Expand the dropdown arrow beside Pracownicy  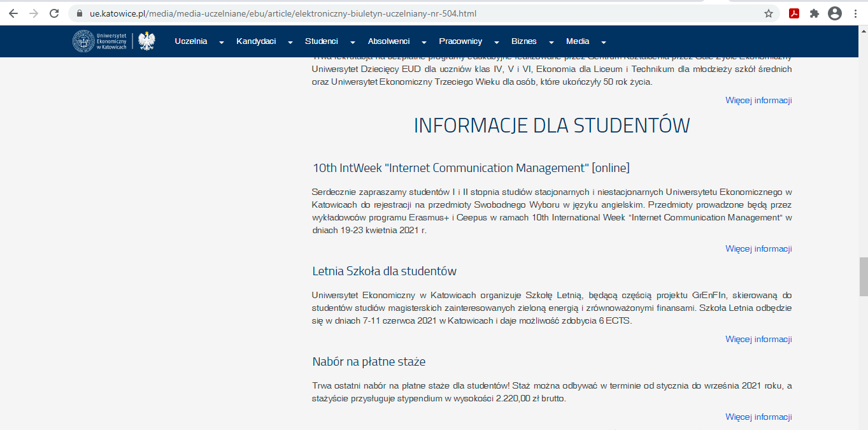coord(497,42)
